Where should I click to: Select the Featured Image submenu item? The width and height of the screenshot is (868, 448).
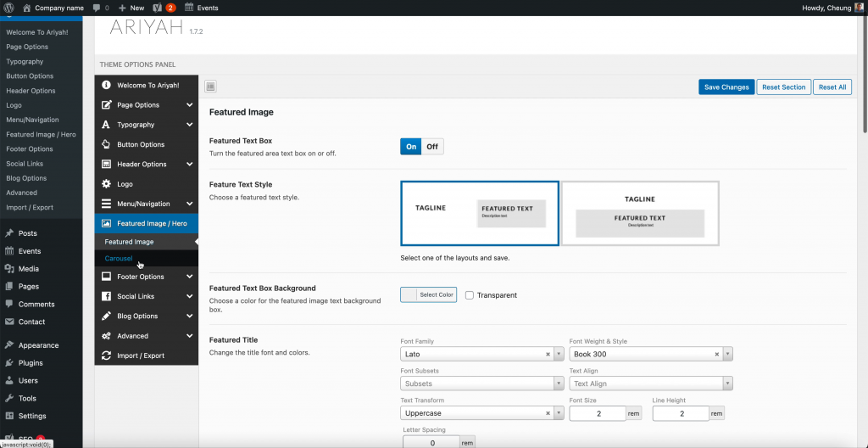[x=129, y=242]
